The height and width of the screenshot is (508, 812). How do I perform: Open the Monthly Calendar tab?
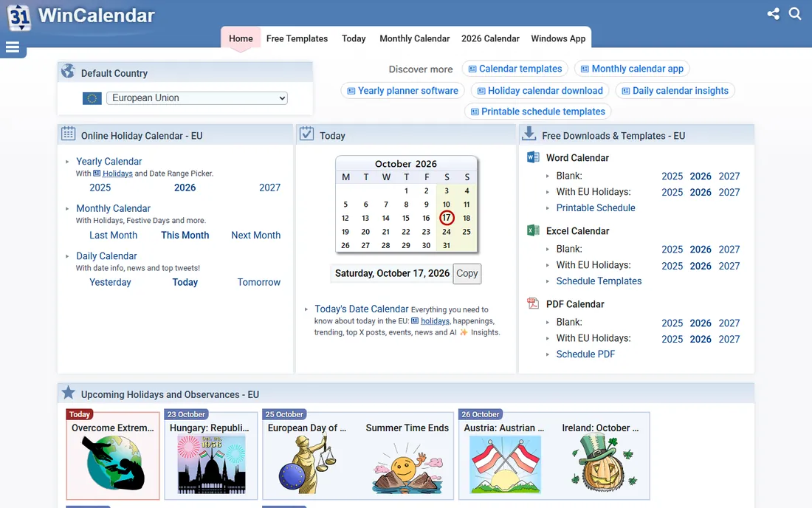click(x=415, y=38)
